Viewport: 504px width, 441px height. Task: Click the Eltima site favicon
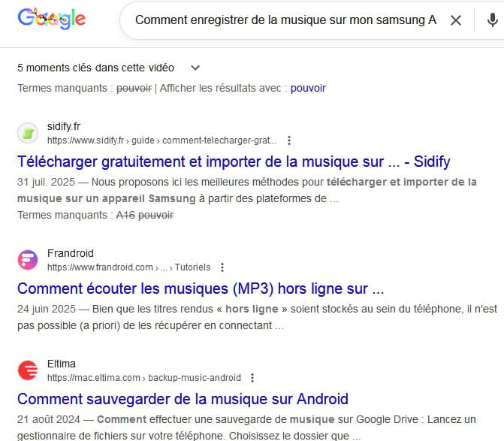[x=28, y=370]
